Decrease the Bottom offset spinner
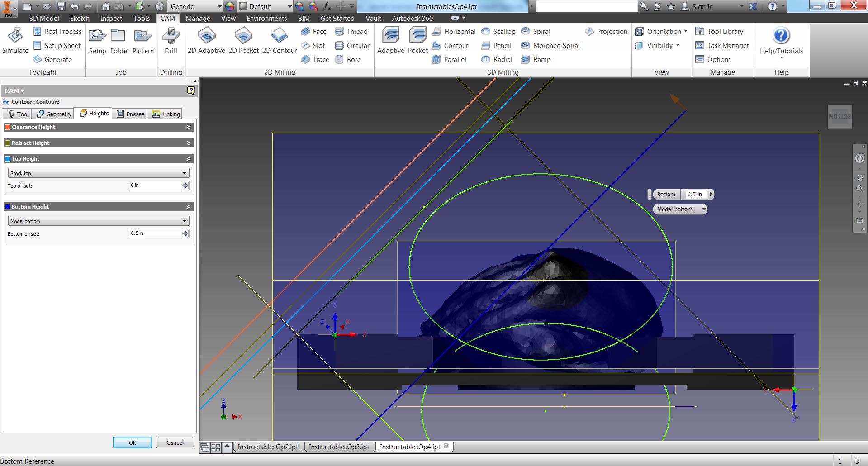This screenshot has height=466, width=868. pos(185,236)
